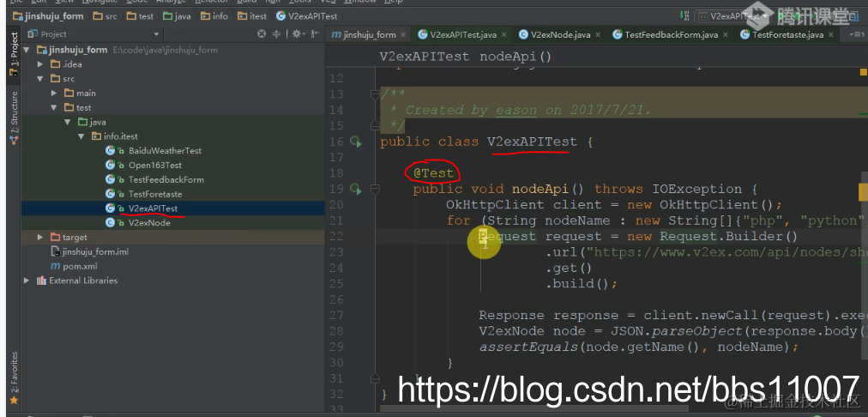Expand the target folder
Viewport: 868px width, 417px height.
point(39,237)
